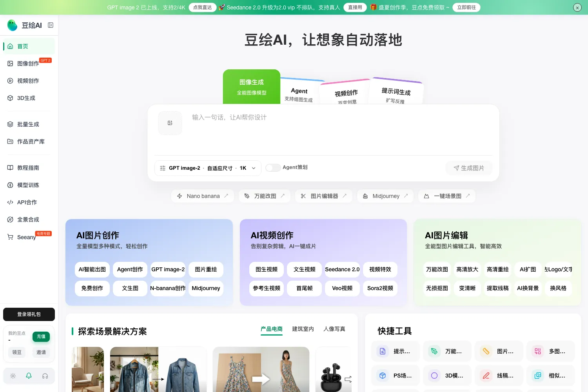Image resolution: width=588 pixels, height=392 pixels.
Task: Open 一键场景图 shortcut
Action: click(x=447, y=196)
